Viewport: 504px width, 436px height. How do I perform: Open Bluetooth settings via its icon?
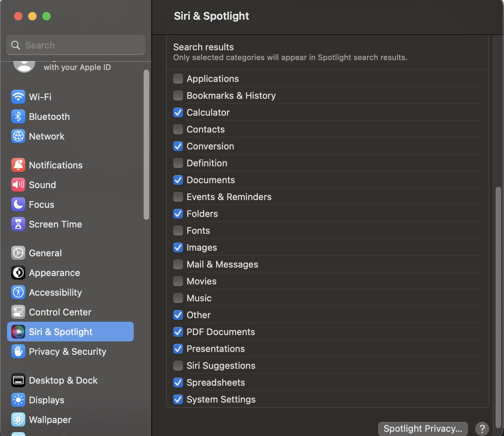point(18,117)
